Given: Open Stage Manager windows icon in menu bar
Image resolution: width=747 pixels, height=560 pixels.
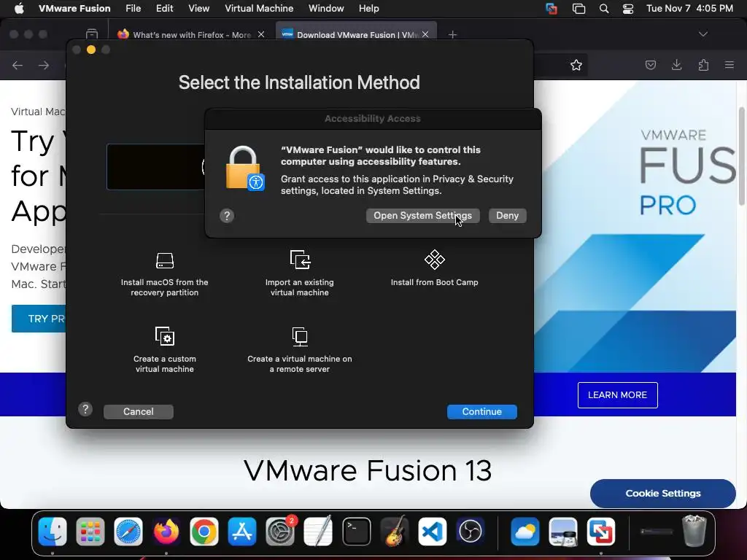Looking at the screenshot, I should pos(578,9).
